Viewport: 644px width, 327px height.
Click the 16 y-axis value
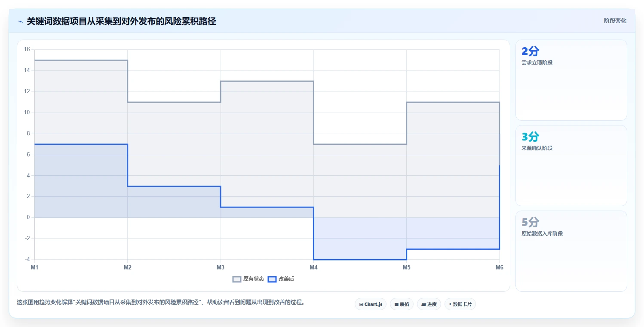pyautogui.click(x=27, y=49)
